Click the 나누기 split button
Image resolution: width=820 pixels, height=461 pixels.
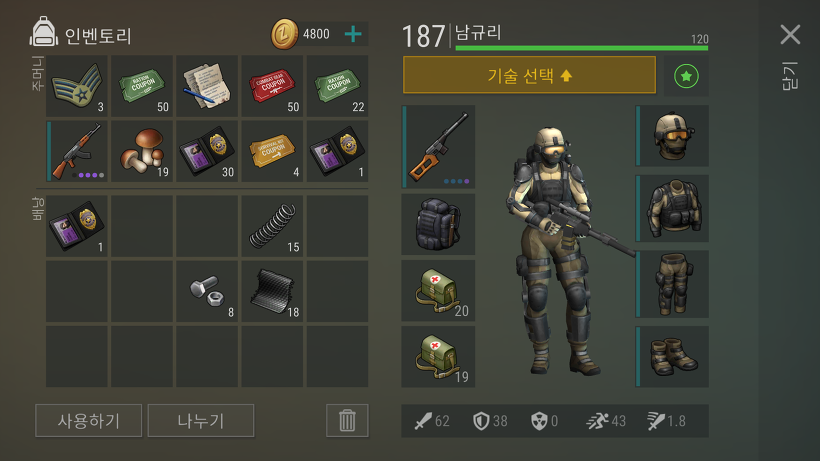[201, 420]
